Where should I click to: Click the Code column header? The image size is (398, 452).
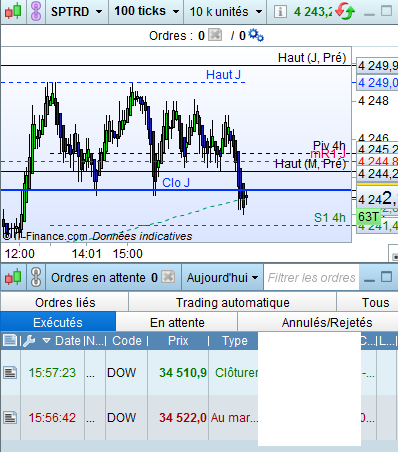pyautogui.click(x=127, y=341)
